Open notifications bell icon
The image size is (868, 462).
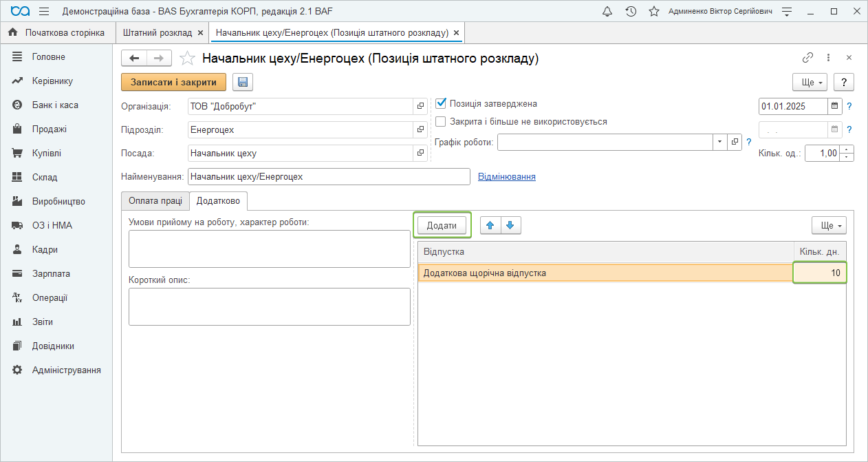[607, 12]
